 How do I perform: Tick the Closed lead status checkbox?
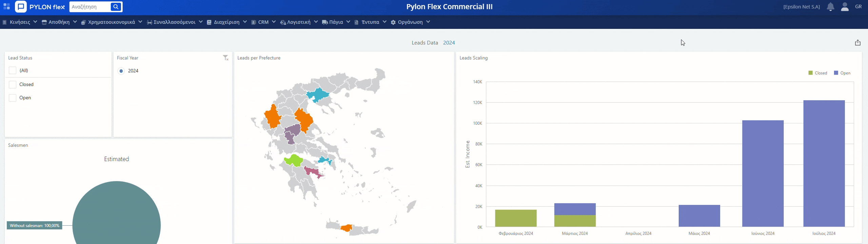13,84
